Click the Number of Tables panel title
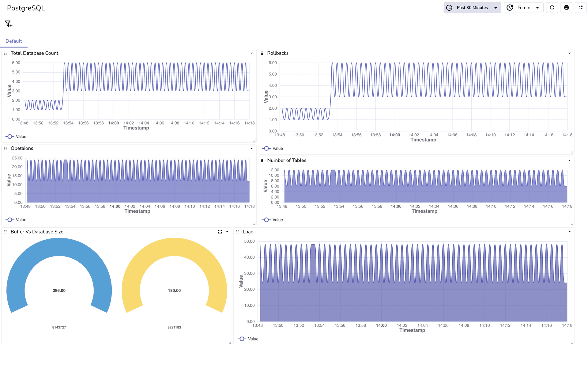Screen dimensions: 588x368 tap(287, 161)
